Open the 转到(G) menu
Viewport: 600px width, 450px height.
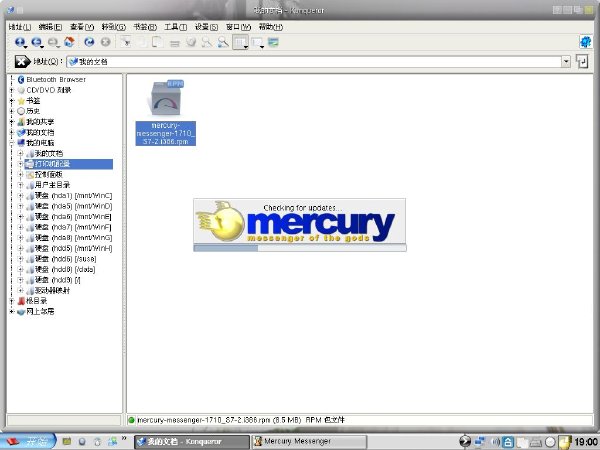tap(114, 27)
